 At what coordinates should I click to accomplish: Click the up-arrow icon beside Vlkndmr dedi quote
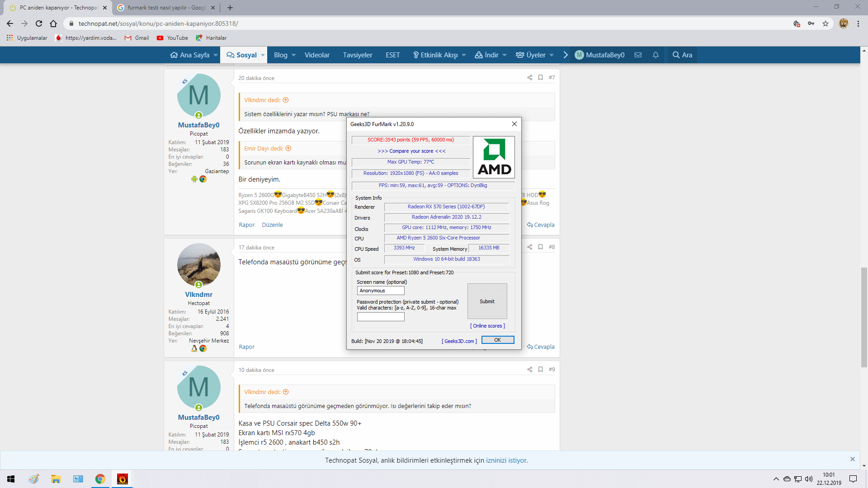coord(286,100)
